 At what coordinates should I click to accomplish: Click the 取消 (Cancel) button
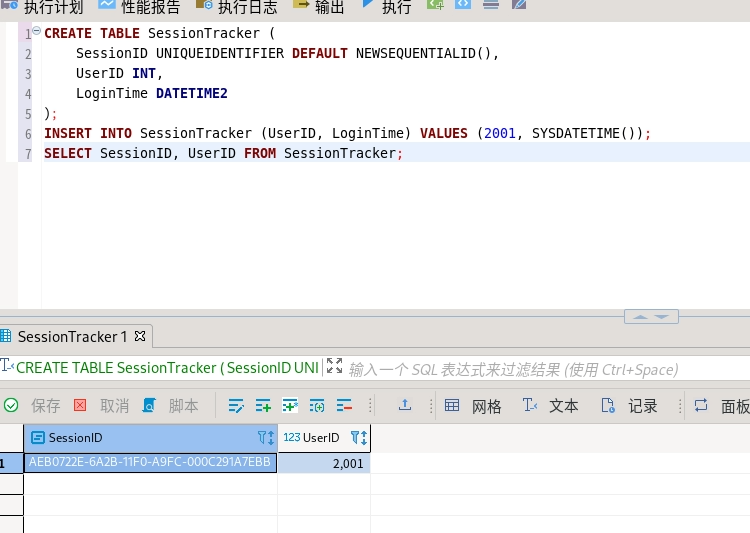(x=101, y=406)
